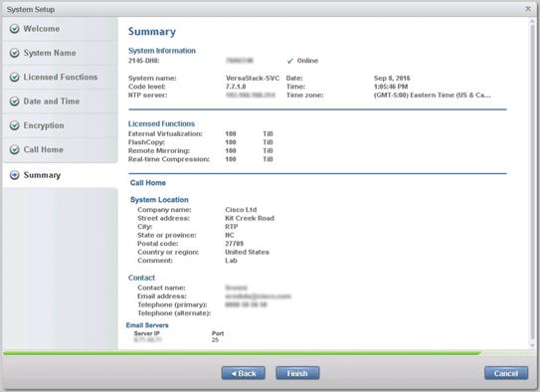Click the Eastern Time zone value
Screen dimensions: 540x392
click(433, 96)
